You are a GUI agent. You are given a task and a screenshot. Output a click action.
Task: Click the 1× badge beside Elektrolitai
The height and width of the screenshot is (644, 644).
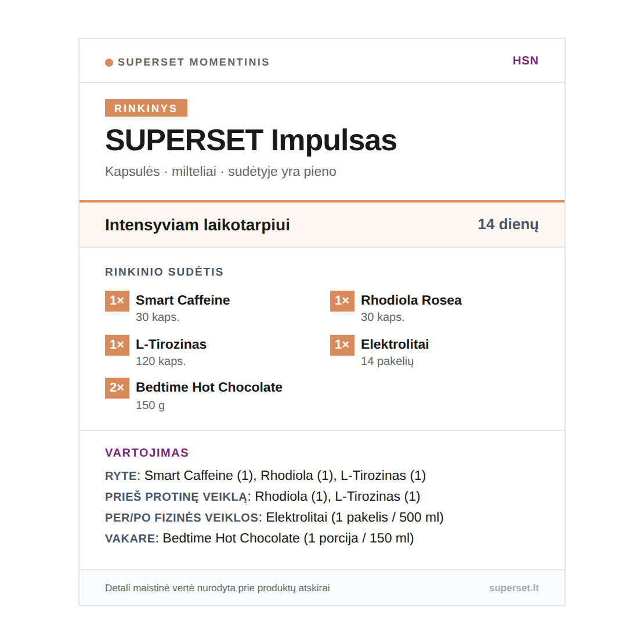(x=342, y=345)
